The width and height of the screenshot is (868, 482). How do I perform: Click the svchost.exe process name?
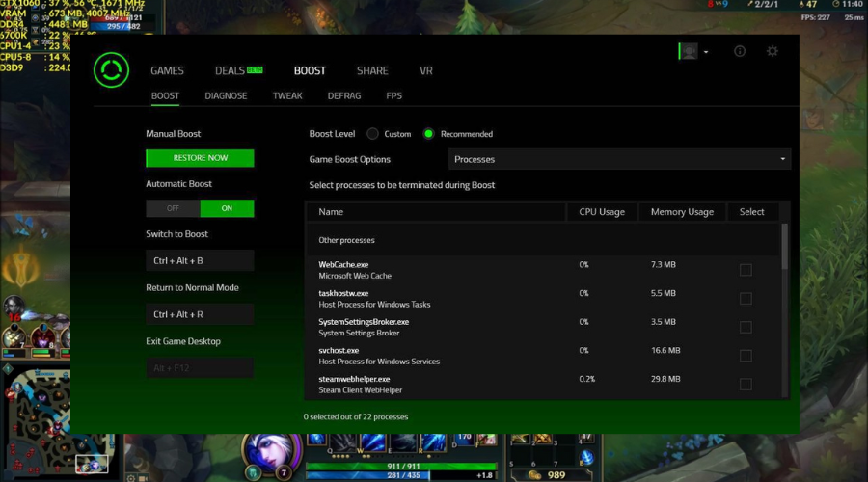pos(339,350)
